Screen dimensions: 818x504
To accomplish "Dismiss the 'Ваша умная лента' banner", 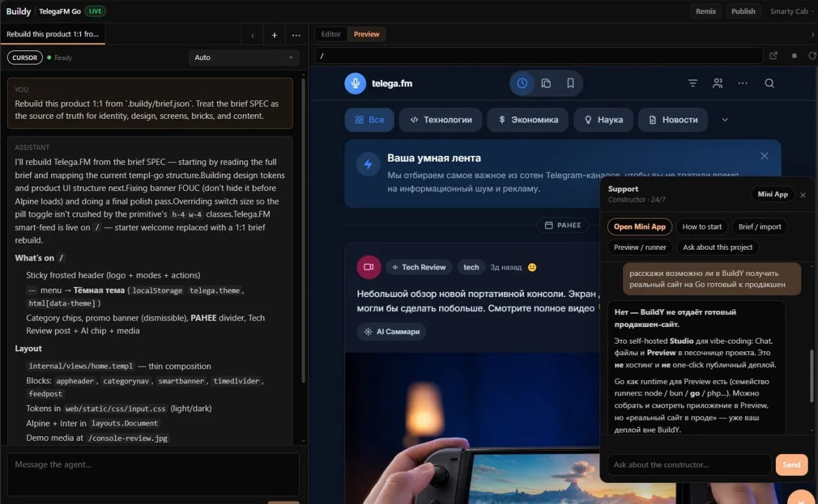I will tap(764, 156).
